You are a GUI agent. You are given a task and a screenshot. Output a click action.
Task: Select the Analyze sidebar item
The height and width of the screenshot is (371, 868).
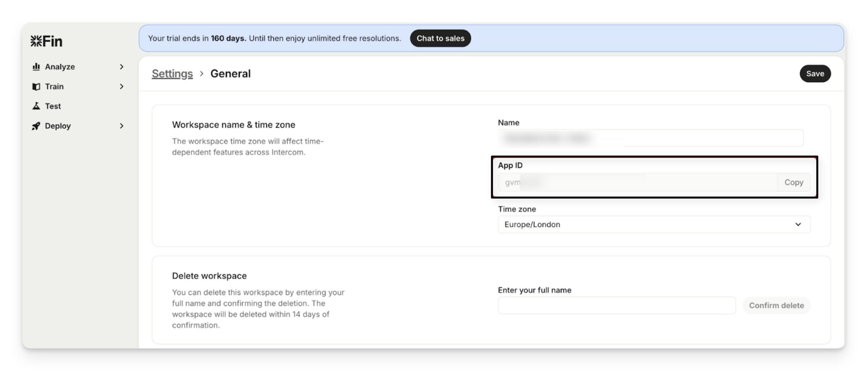click(x=60, y=67)
